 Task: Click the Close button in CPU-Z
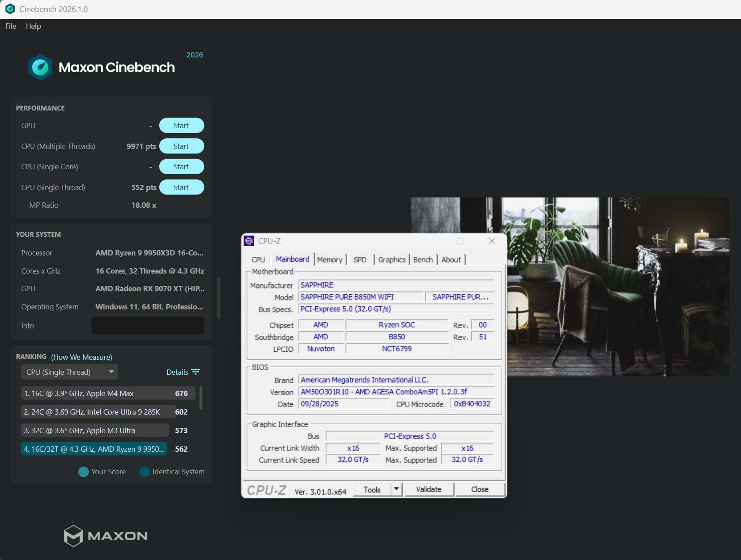click(x=480, y=489)
